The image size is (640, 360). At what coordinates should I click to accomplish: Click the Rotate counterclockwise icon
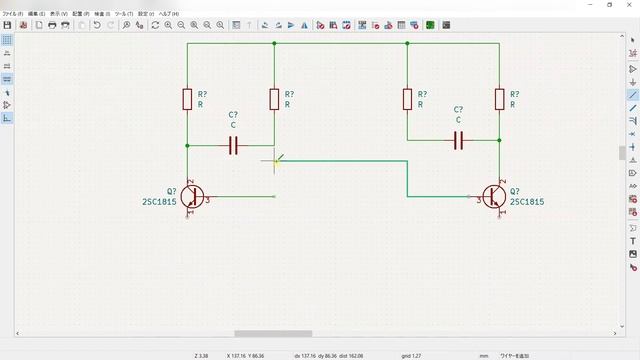265,25
